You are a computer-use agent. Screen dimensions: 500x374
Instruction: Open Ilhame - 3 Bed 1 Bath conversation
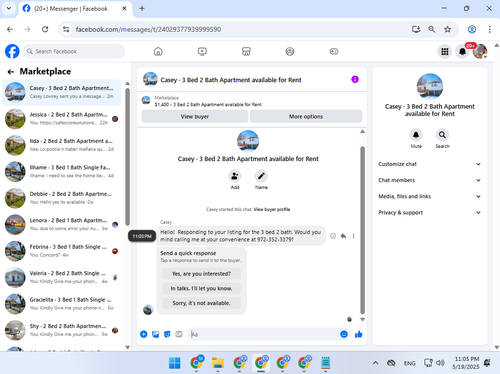point(62,171)
